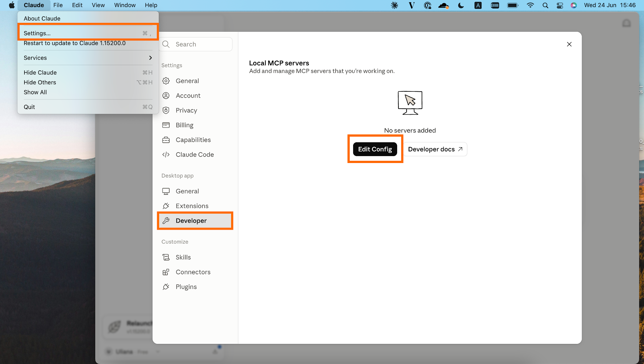The width and height of the screenshot is (644, 364).
Task: Click the card icon beside Billing
Action: point(166,125)
